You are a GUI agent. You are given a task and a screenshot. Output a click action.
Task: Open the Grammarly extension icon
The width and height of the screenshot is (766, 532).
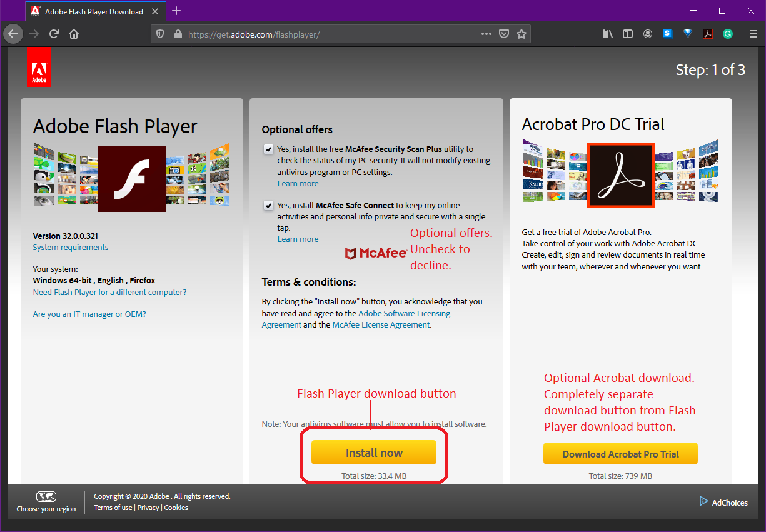click(728, 34)
